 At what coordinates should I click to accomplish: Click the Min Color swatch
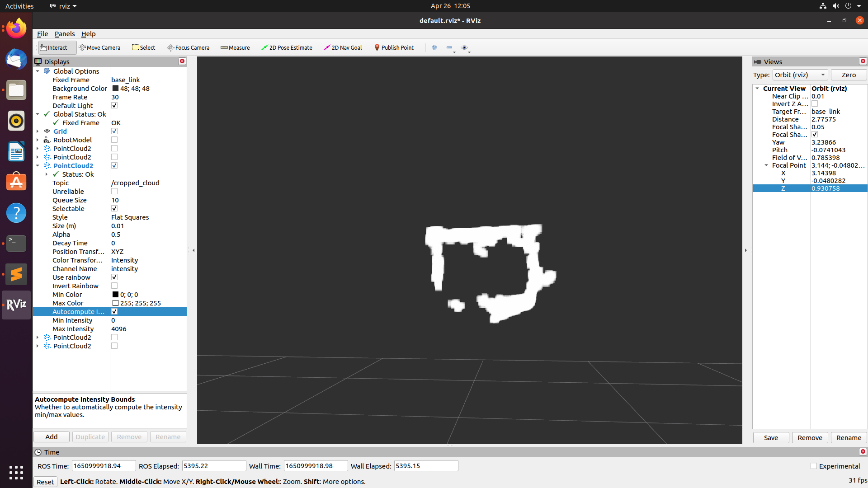(115, 295)
